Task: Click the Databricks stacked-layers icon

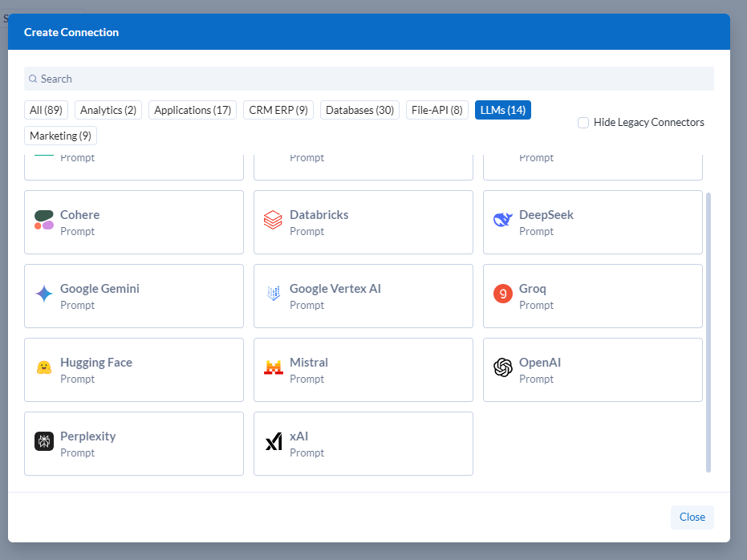Action: [x=273, y=220]
